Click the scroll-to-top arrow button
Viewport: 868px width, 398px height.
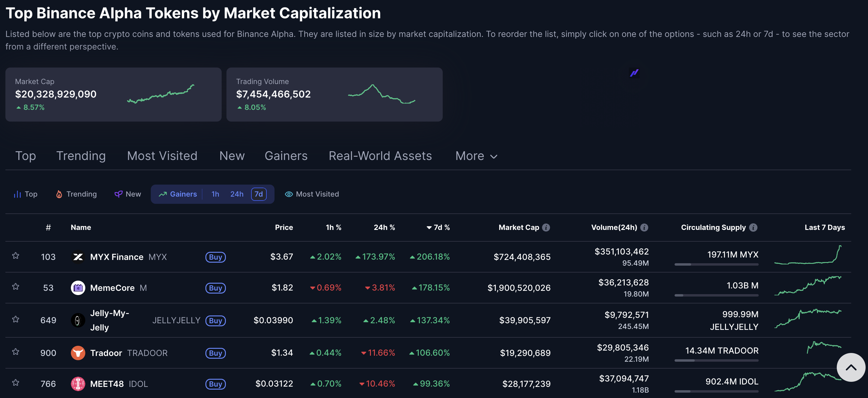pyautogui.click(x=851, y=367)
